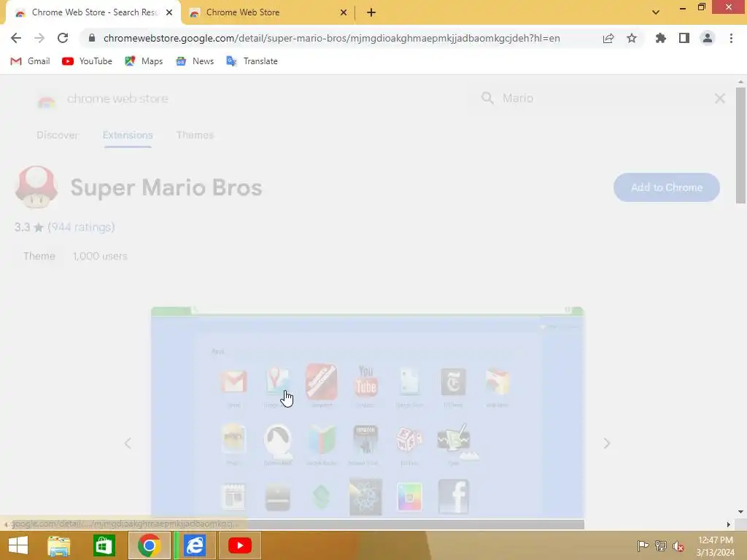Close the second Chrome Web Store tab
The width and height of the screenshot is (747, 560).
click(x=344, y=12)
